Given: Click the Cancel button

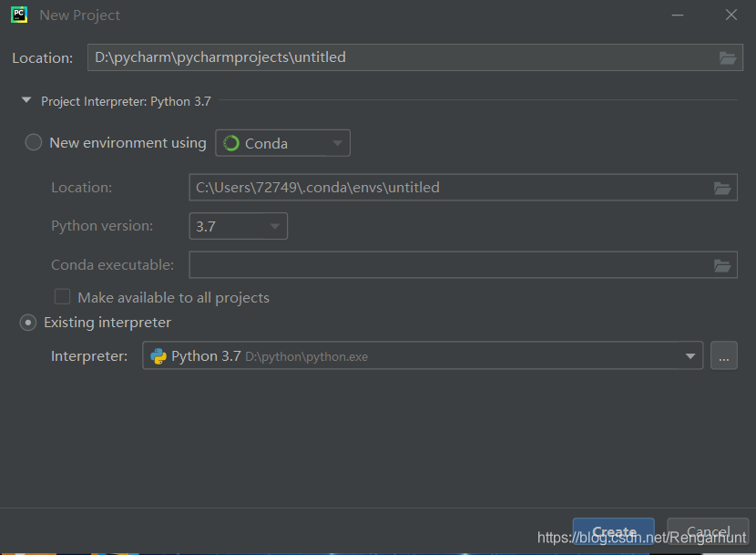Looking at the screenshot, I should (x=708, y=531).
